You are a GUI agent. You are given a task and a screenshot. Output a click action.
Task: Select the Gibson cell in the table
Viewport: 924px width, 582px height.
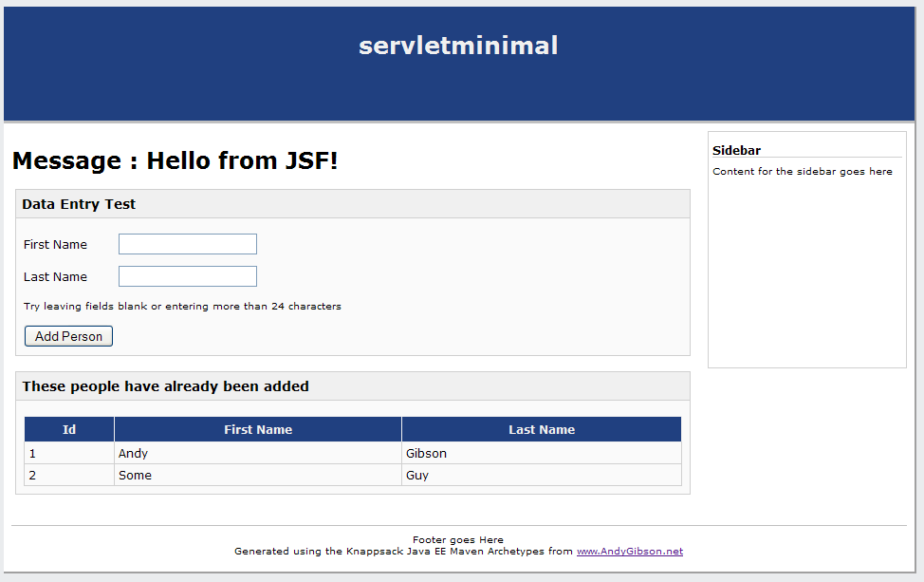pyautogui.click(x=542, y=454)
